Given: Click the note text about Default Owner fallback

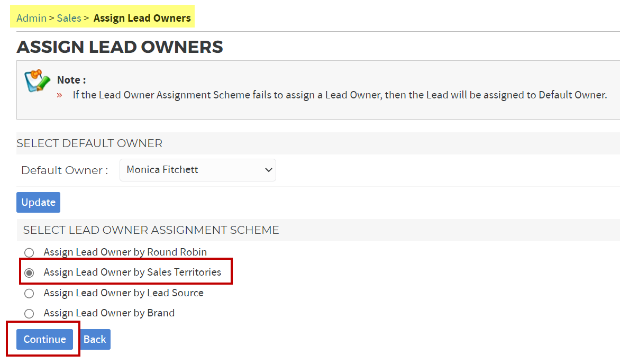Looking at the screenshot, I should [339, 95].
